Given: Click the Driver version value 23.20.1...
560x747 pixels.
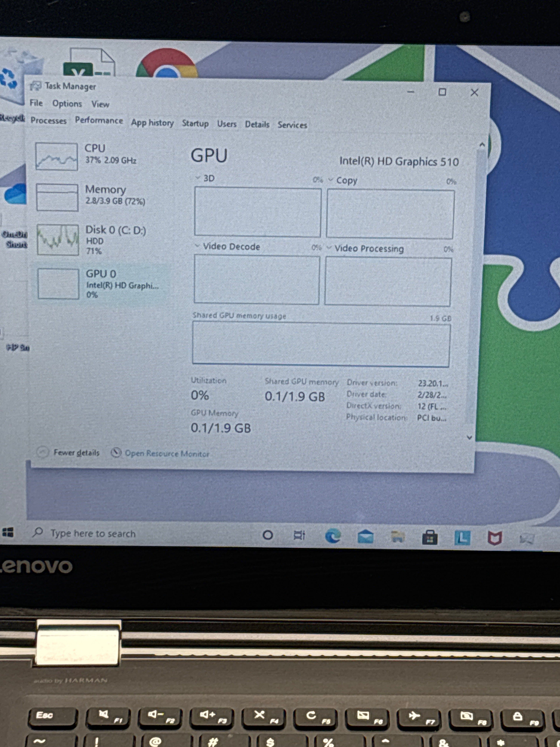Looking at the screenshot, I should 433,383.
